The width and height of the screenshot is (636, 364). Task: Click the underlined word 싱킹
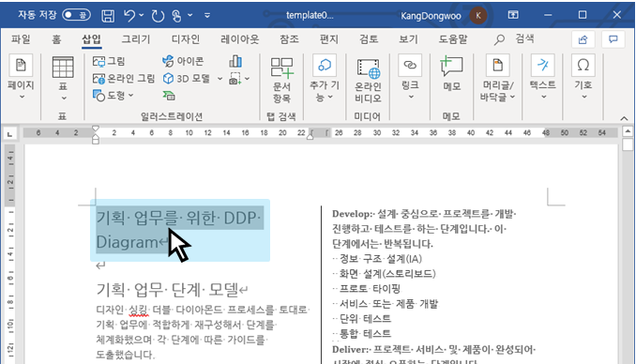point(139,310)
